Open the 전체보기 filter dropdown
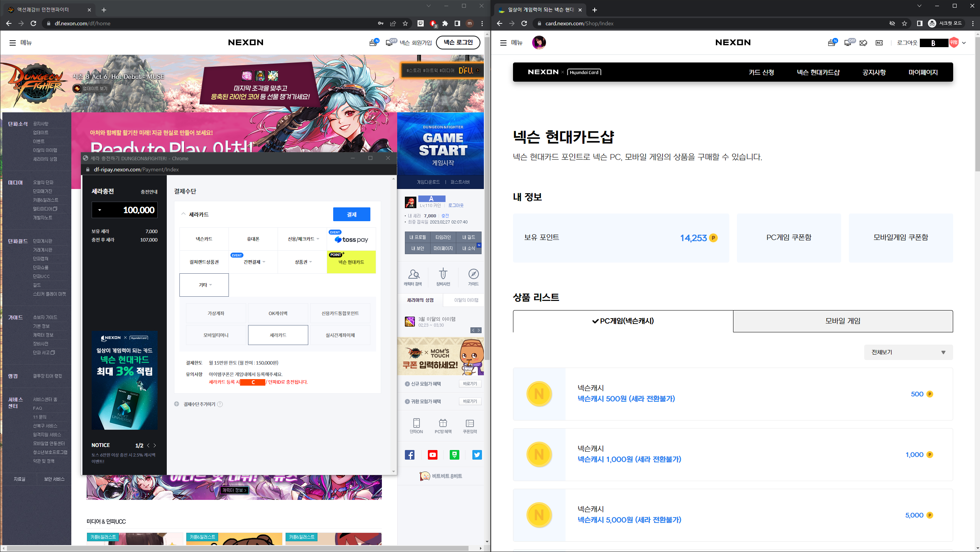This screenshot has width=980, height=552. 908,352
